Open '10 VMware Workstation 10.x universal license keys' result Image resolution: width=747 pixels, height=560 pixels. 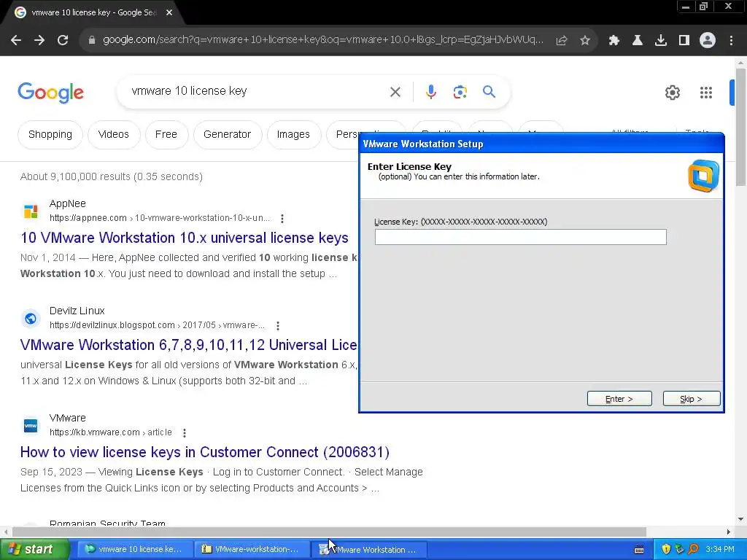[x=185, y=238]
